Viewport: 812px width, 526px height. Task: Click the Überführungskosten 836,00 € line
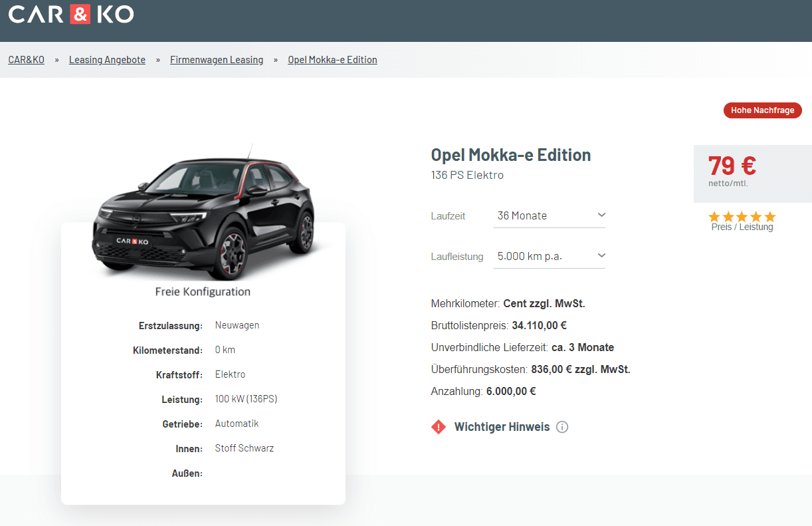pos(531,370)
